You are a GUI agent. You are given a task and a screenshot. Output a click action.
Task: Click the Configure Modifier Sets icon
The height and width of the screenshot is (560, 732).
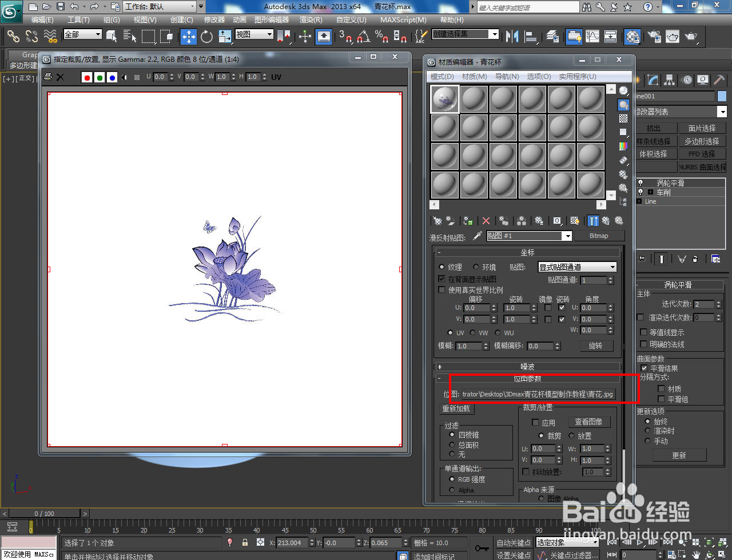coord(715,259)
